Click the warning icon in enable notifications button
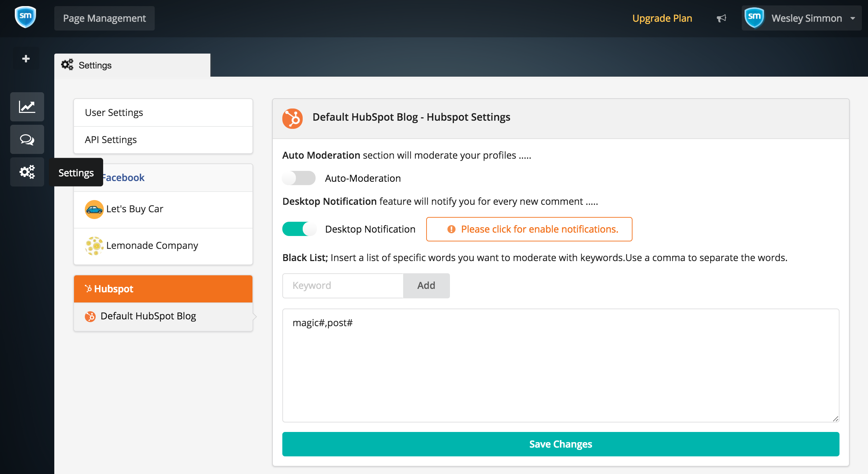The height and width of the screenshot is (474, 868). [451, 229]
